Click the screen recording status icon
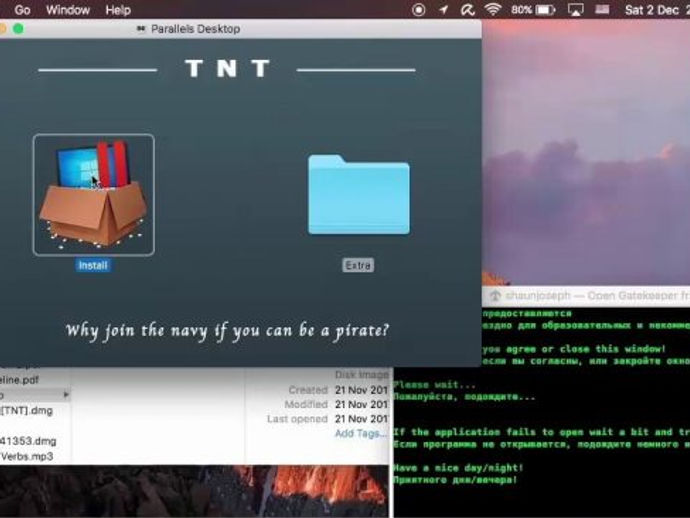The image size is (690, 518). click(x=418, y=10)
